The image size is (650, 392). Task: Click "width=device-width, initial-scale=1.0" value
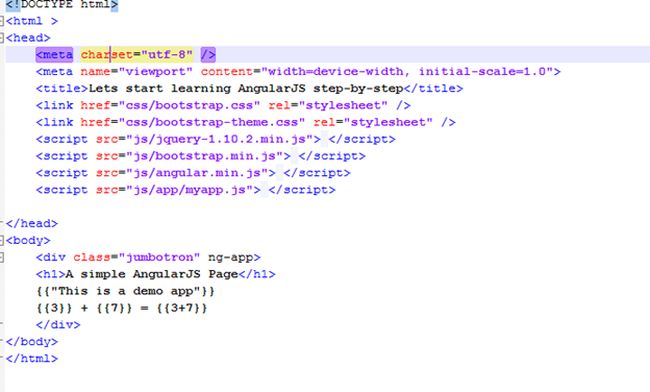point(407,72)
